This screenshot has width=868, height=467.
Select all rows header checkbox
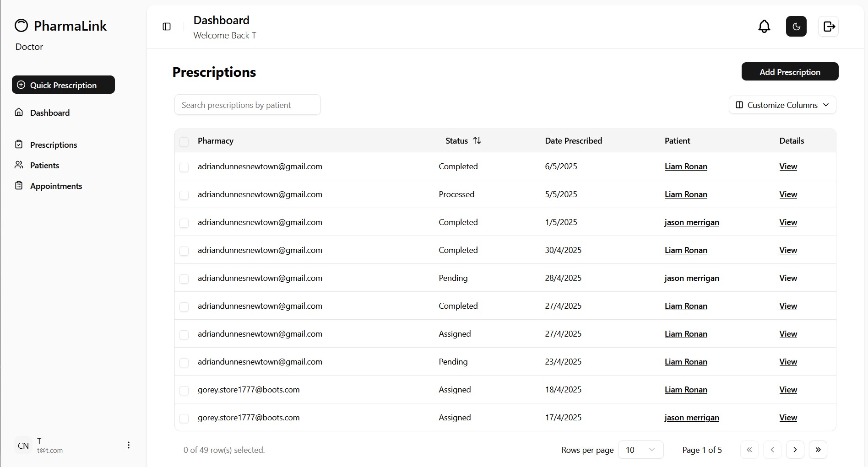coord(184,141)
